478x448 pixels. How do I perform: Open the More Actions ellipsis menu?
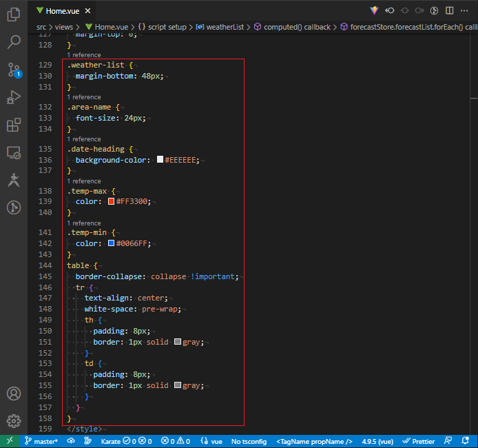pyautogui.click(x=464, y=10)
